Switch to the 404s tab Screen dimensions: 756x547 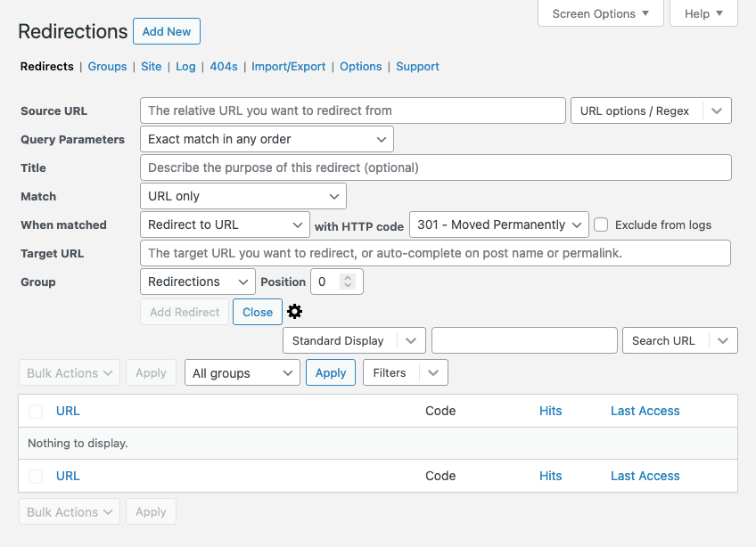[223, 66]
